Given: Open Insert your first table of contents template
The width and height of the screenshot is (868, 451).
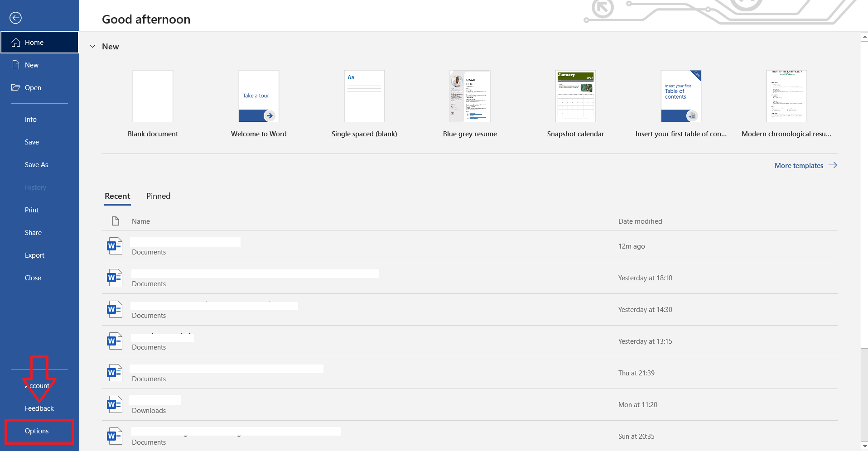Looking at the screenshot, I should tap(681, 104).
